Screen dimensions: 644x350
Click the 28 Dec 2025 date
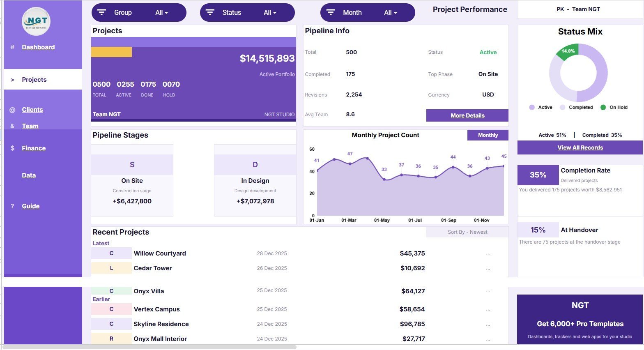[272, 253]
